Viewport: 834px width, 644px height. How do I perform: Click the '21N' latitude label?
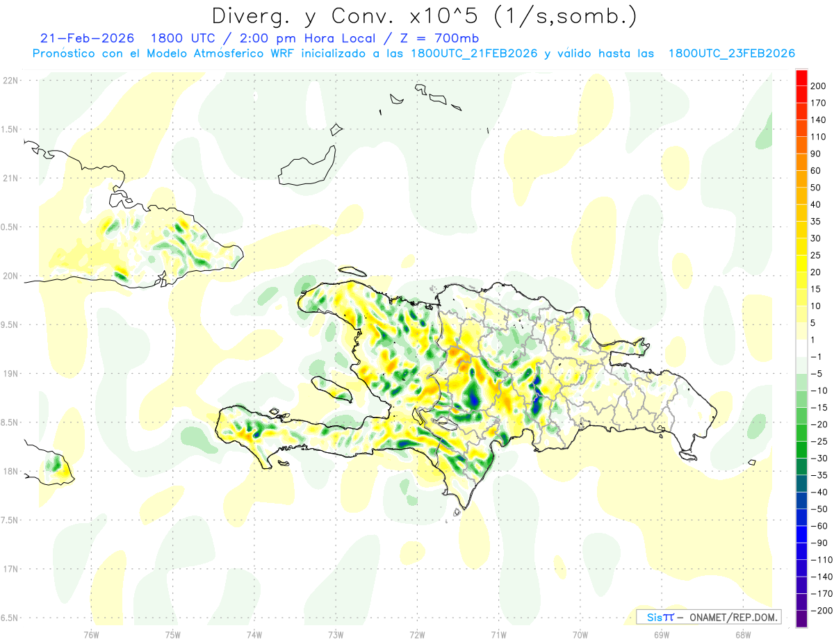pyautogui.click(x=10, y=178)
